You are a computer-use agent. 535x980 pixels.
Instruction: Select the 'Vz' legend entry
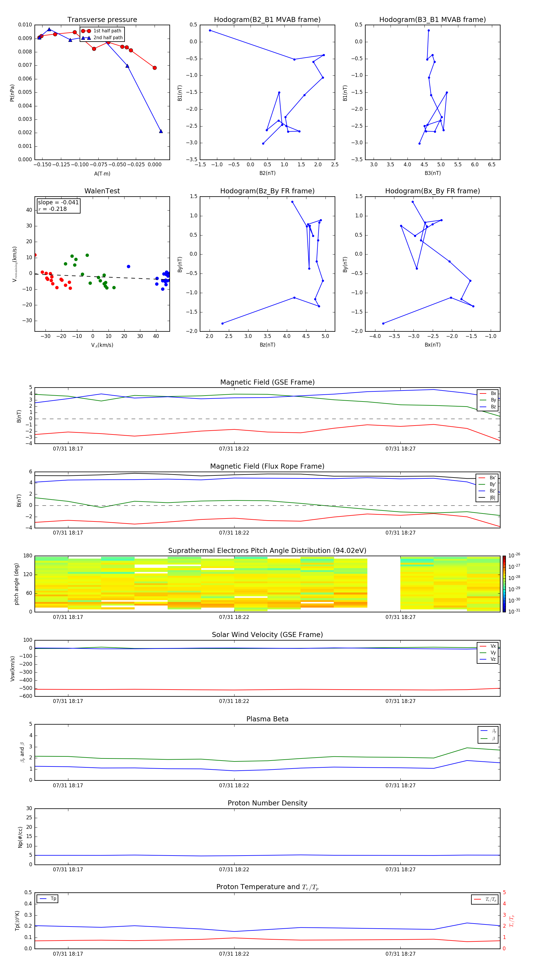(x=488, y=659)
